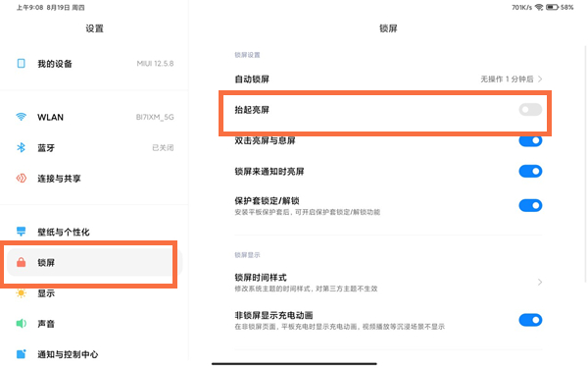Open 壁纸与个性化 settings entry
588x368 pixels.
94,232
